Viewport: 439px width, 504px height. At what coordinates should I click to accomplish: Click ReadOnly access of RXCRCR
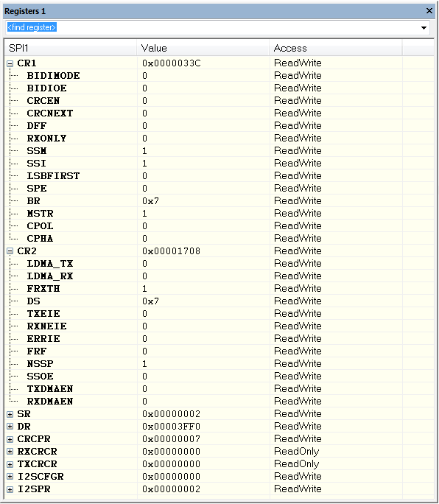(x=296, y=452)
